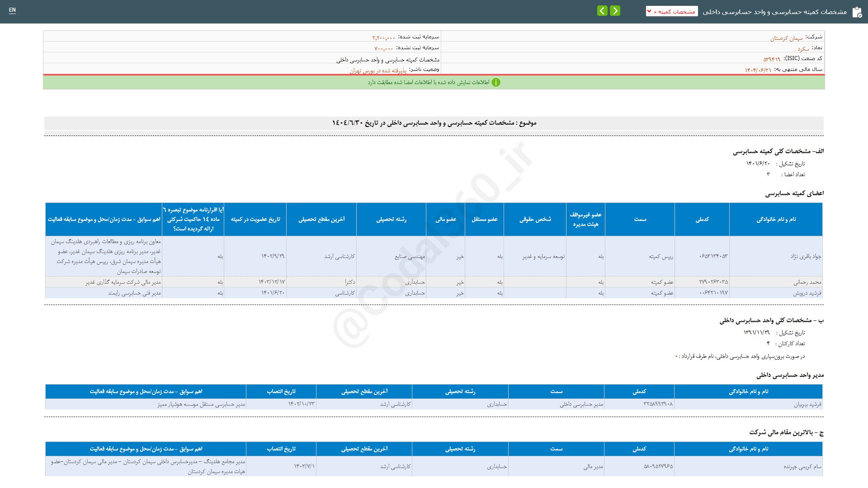Click the پذیرفته شده در بورس تهران status
868x488 pixels.
pyautogui.click(x=377, y=70)
